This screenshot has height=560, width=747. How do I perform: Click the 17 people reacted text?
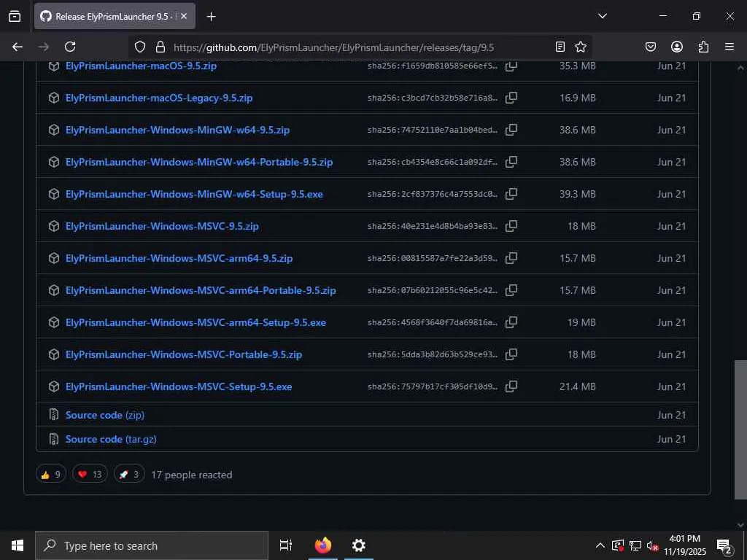coord(192,475)
